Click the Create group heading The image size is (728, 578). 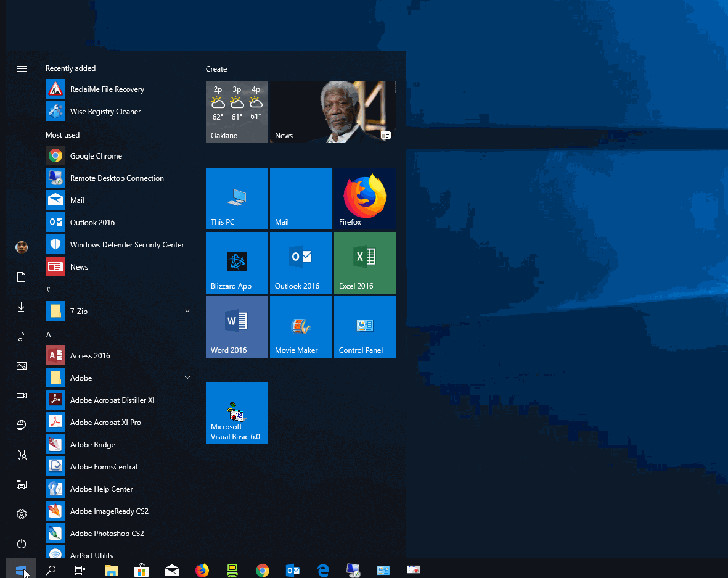[216, 69]
